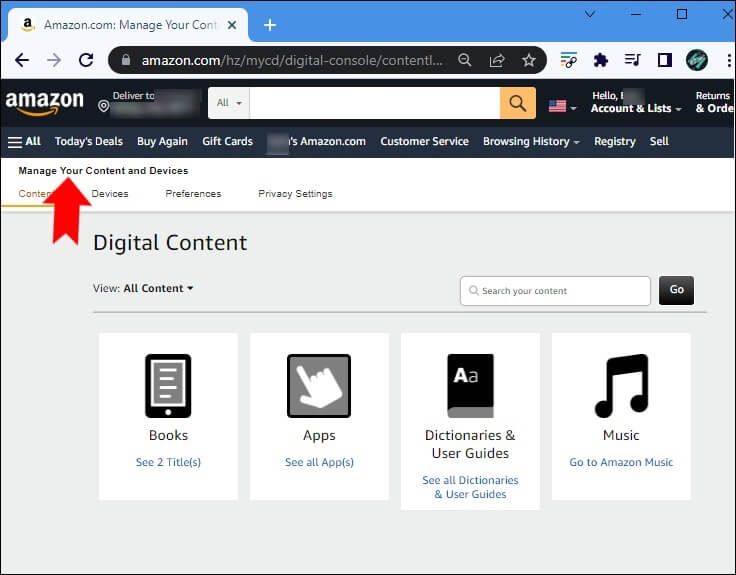736x575 pixels.
Task: Open the search category All dropdown
Action: click(229, 103)
